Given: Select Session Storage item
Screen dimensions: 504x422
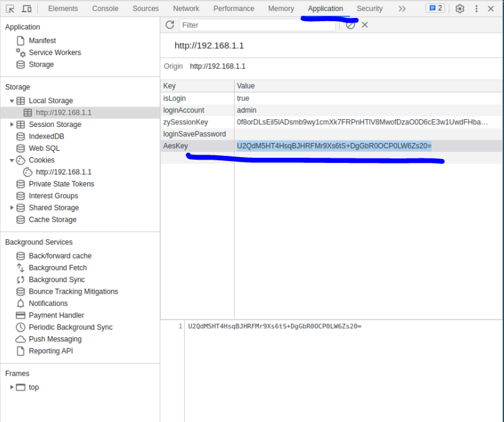Looking at the screenshot, I should tap(55, 124).
